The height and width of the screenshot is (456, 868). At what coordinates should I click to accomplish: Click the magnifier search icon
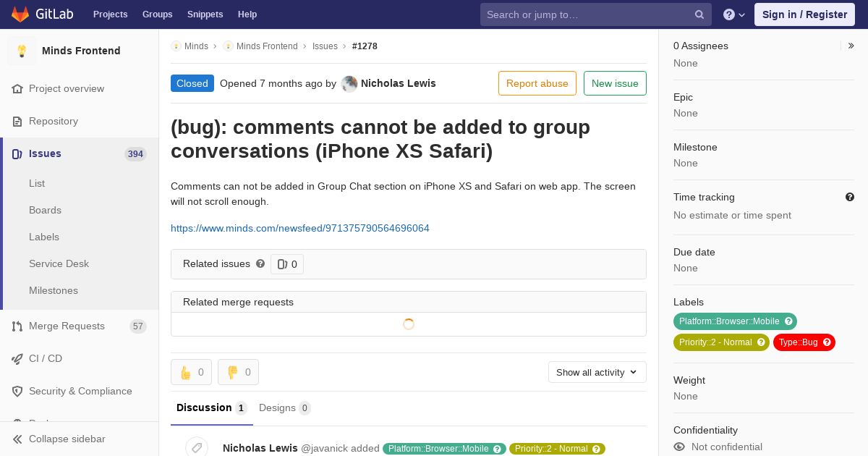(x=699, y=14)
